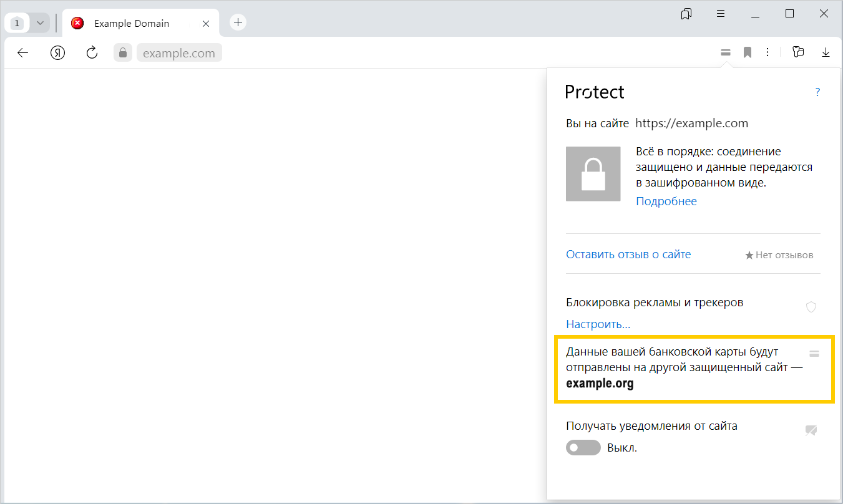This screenshot has width=843, height=504.
Task: Click the Оставить отзыв о сайте link
Action: tap(628, 254)
